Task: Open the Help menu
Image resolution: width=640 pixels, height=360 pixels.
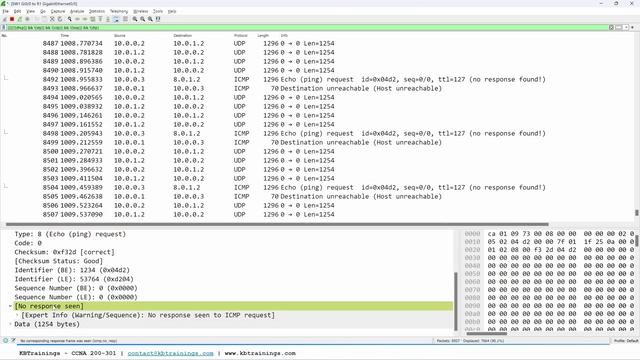Action: click(x=172, y=11)
